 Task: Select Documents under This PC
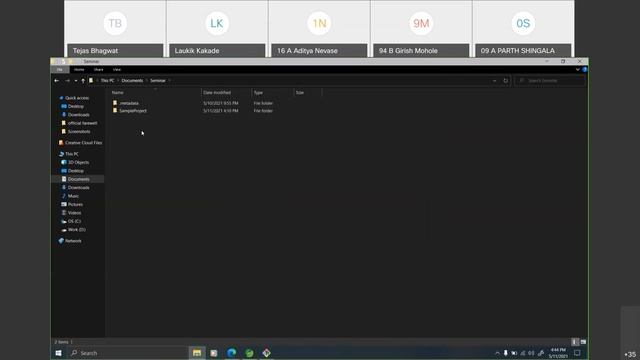78,179
